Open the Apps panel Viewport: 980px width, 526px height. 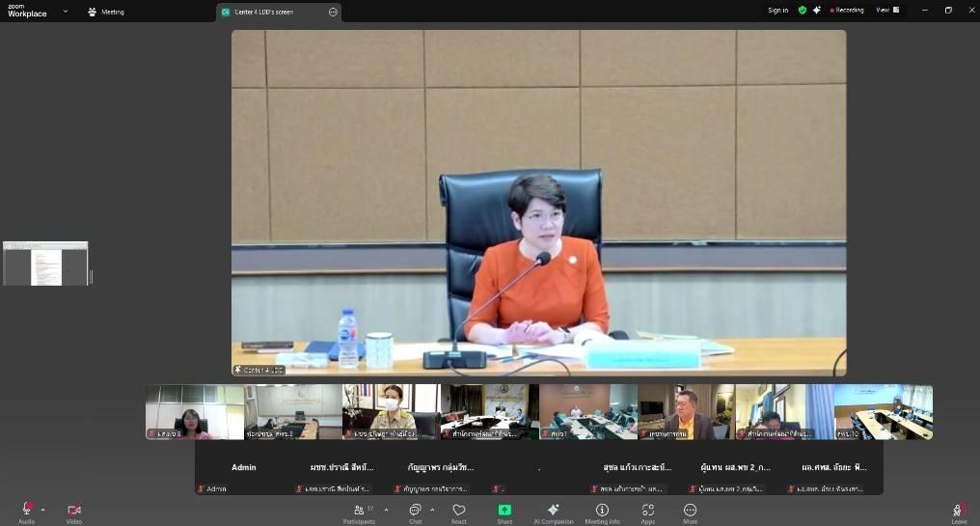(x=648, y=511)
